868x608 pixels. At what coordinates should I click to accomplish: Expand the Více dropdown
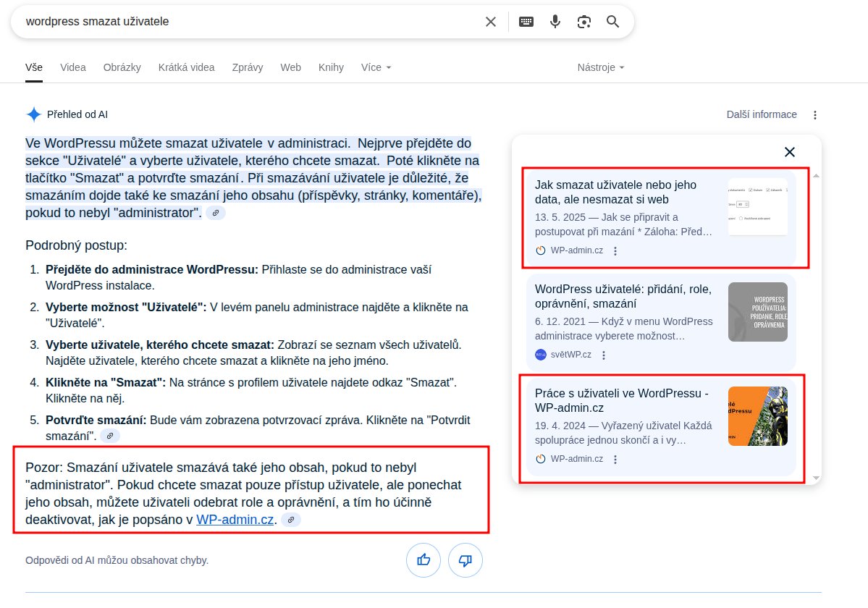[x=376, y=67]
